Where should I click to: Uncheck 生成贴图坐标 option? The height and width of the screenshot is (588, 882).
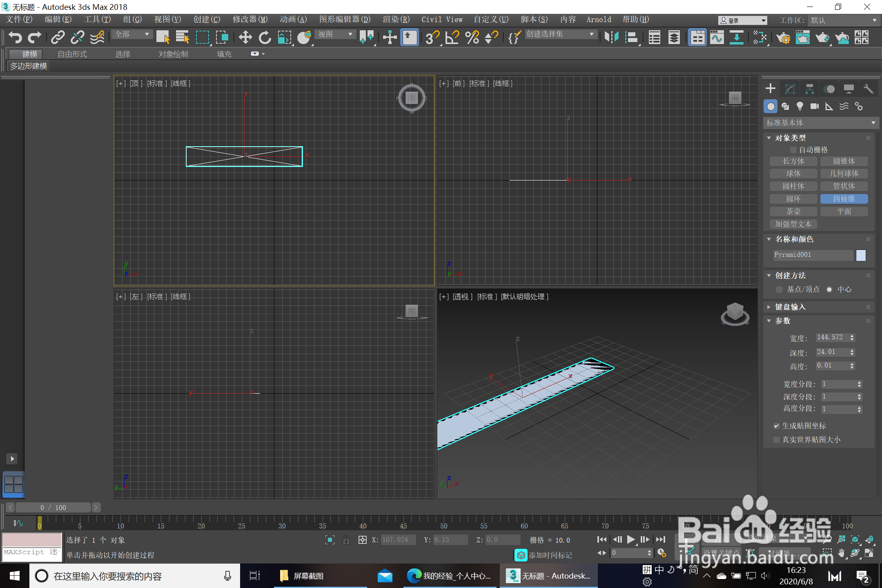pyautogui.click(x=777, y=426)
